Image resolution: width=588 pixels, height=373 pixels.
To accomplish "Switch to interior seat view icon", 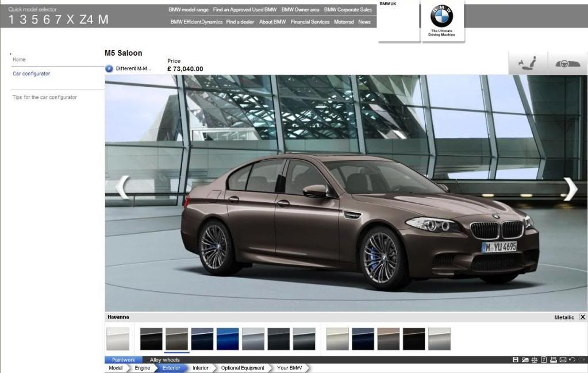I will click(528, 63).
